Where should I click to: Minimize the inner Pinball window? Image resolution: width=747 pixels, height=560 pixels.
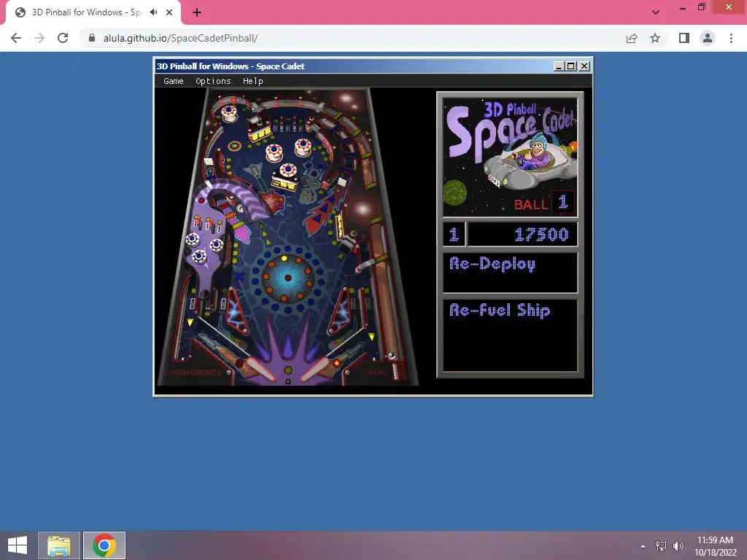pyautogui.click(x=559, y=66)
